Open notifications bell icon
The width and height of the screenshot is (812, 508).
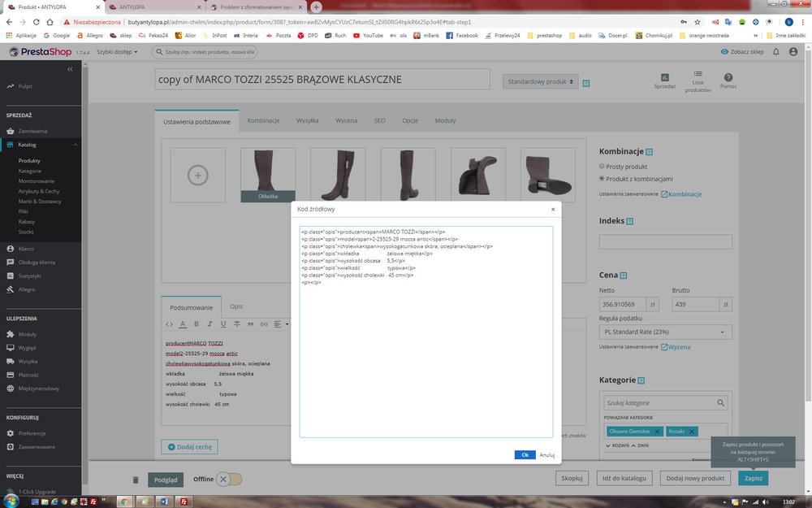coord(775,52)
